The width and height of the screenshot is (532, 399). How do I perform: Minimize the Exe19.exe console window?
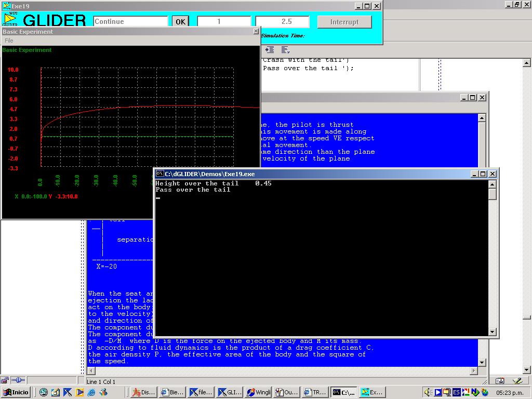(475, 174)
